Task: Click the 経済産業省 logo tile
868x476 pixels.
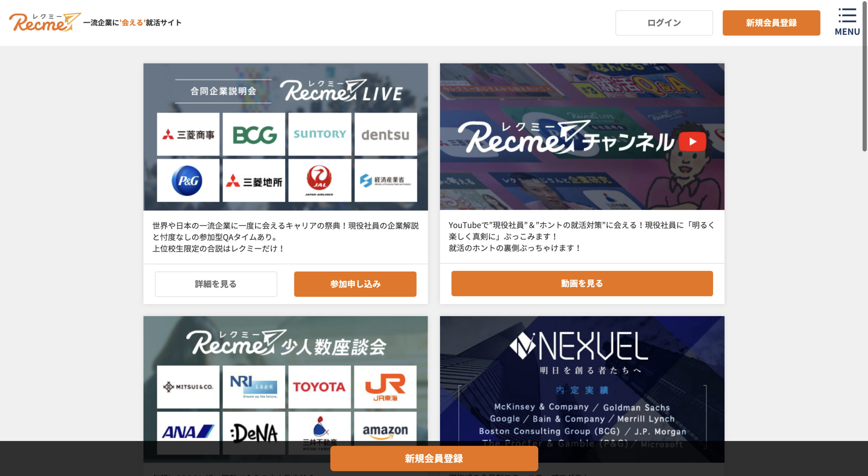Action: (386, 181)
